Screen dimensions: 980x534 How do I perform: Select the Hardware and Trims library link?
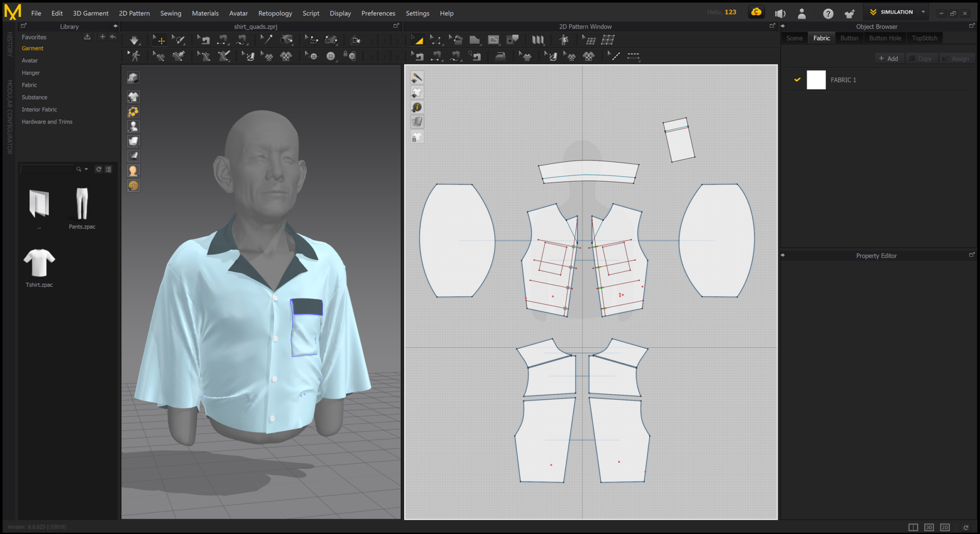point(47,122)
